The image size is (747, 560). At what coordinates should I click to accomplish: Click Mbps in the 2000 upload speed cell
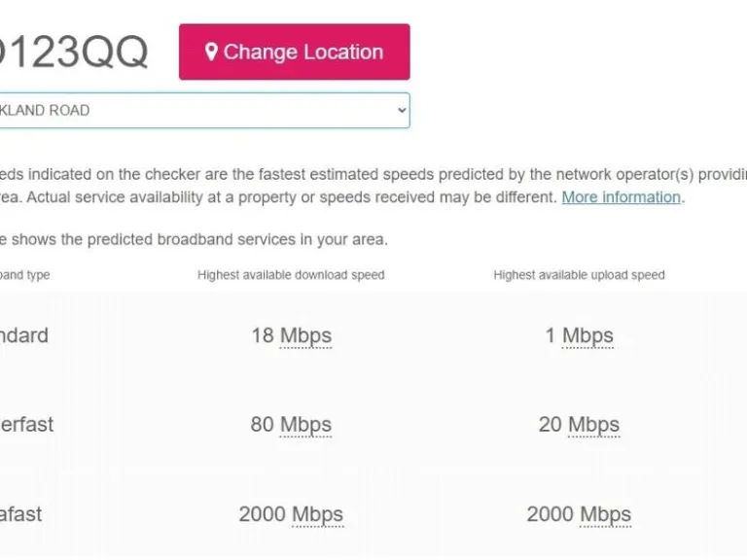click(x=605, y=514)
